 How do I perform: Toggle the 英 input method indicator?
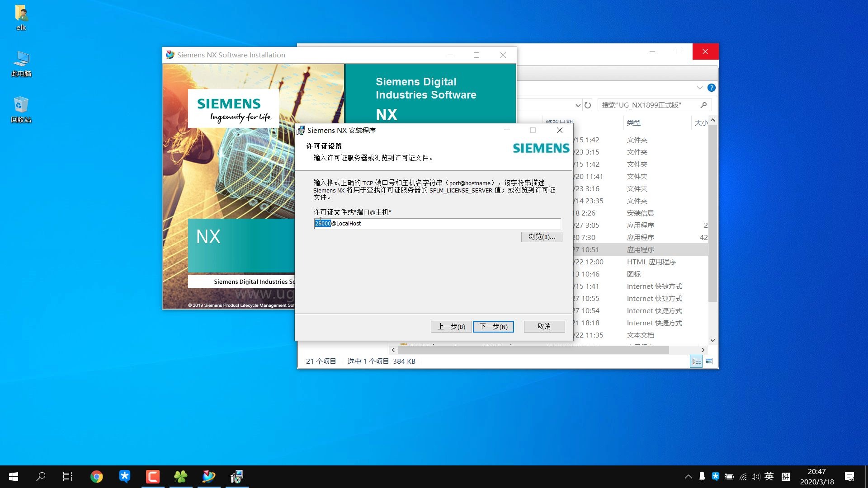pyautogui.click(x=769, y=476)
